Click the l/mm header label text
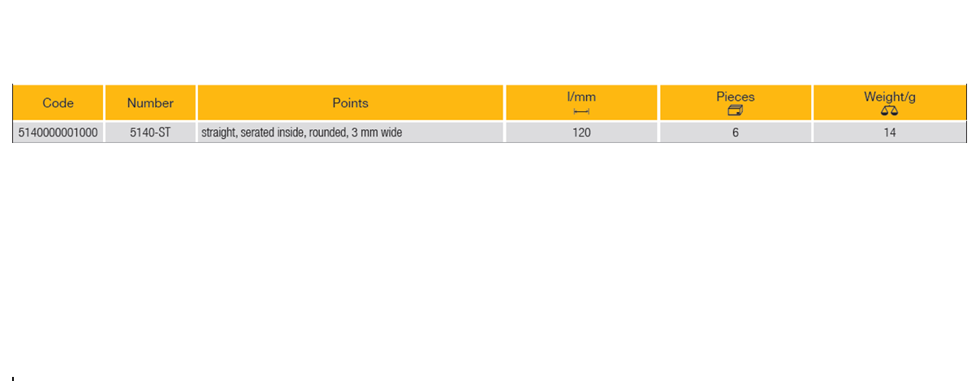Image resolution: width=980 pixels, height=381 pixels. (581, 97)
